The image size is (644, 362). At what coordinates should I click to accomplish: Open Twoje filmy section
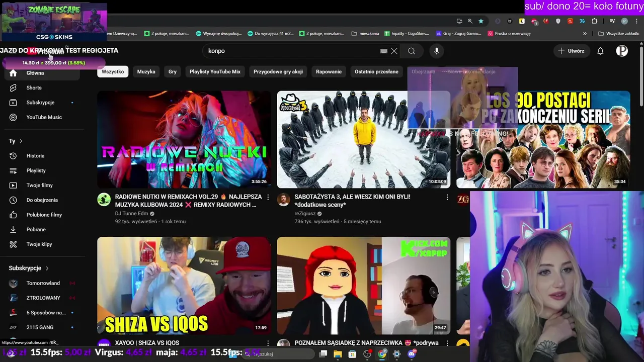pyautogui.click(x=42, y=185)
